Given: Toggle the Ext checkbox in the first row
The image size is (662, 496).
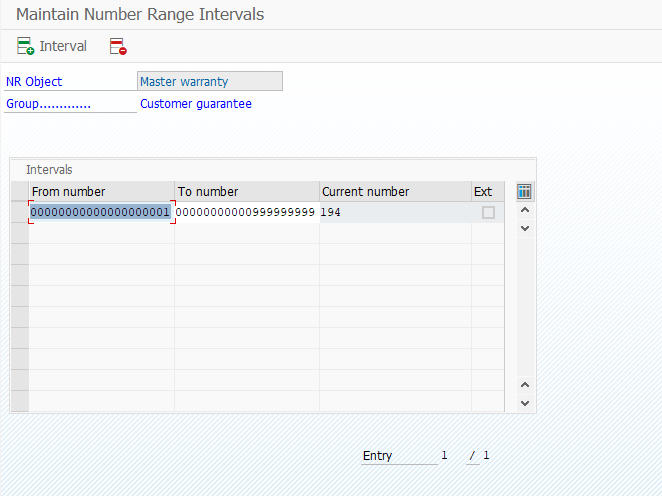Looking at the screenshot, I should pos(488,212).
